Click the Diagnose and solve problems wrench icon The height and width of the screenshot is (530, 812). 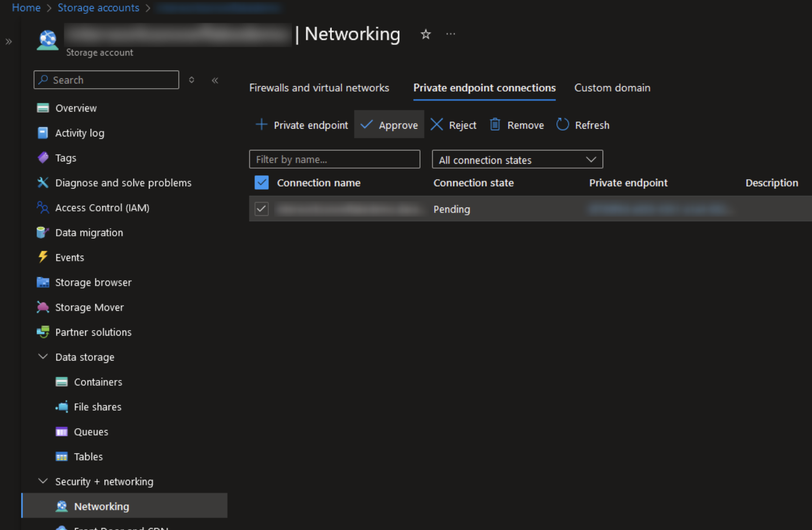click(43, 183)
